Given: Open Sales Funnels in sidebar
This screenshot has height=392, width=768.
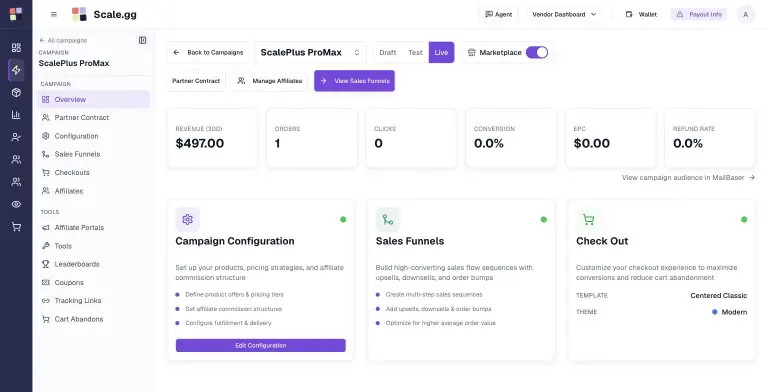Looking at the screenshot, I should 93,154.
